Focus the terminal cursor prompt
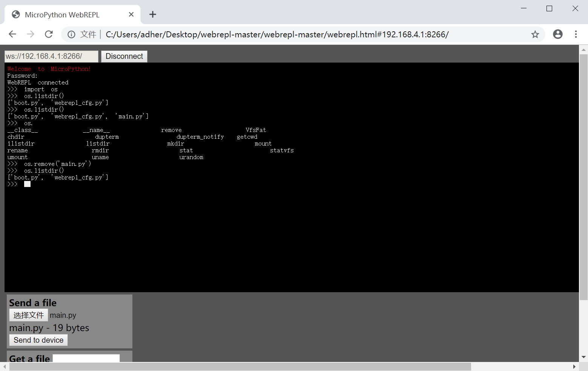588x371 pixels. [x=27, y=184]
